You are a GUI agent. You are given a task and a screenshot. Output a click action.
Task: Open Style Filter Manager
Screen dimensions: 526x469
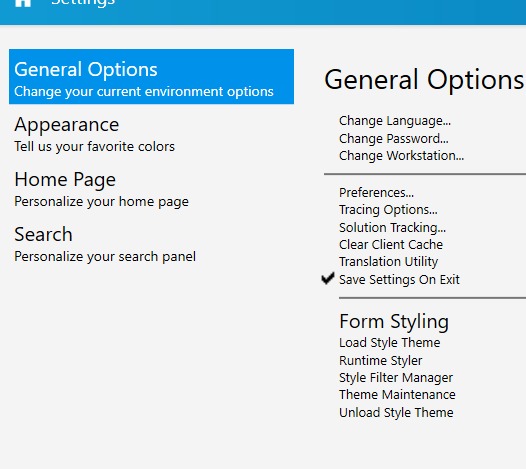[396, 378]
